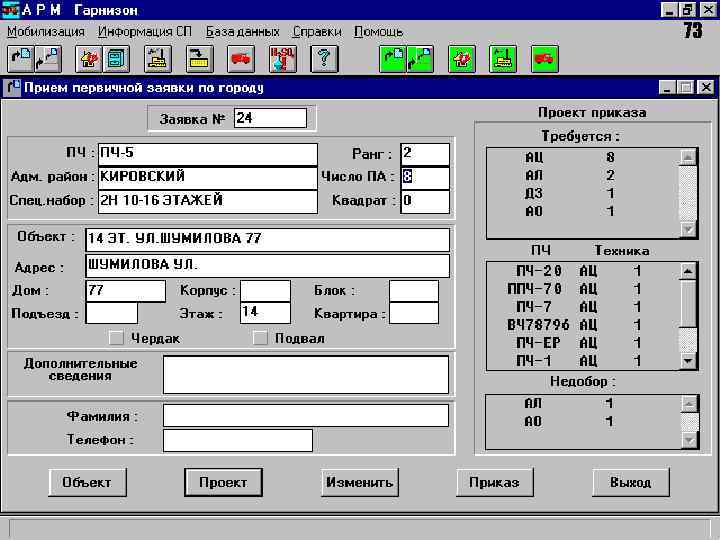Click the Число ПА input field
The height and width of the screenshot is (540, 720).
[x=425, y=177]
